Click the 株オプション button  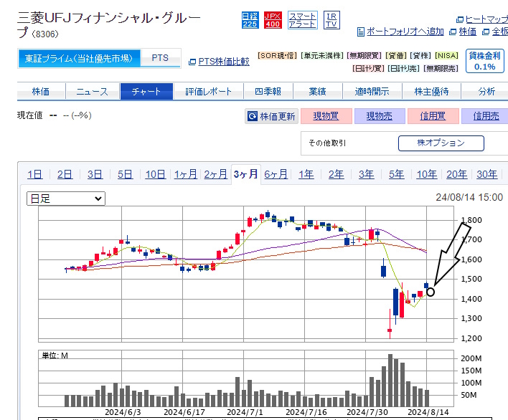[441, 143]
